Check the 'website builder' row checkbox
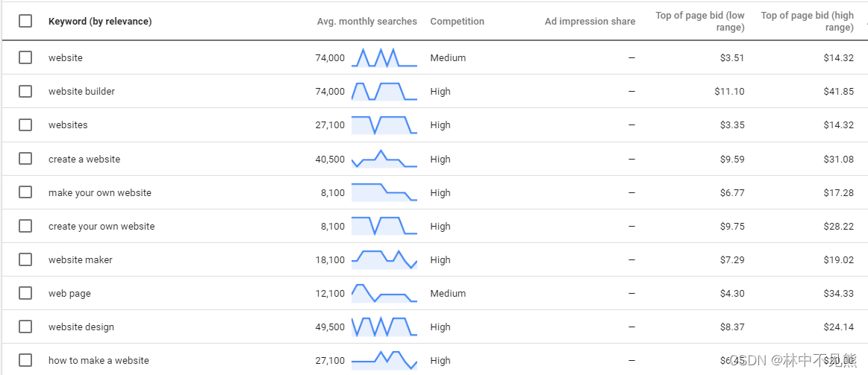Viewport: 868px width, 375px height. (25, 91)
